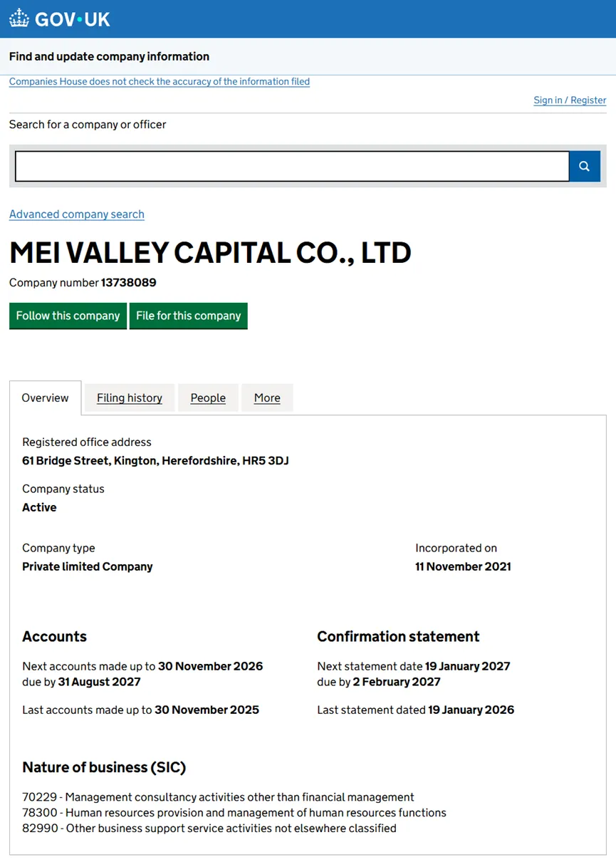Click the SIC code 78300 description line
Screen dimensions: 616x862
(234, 813)
